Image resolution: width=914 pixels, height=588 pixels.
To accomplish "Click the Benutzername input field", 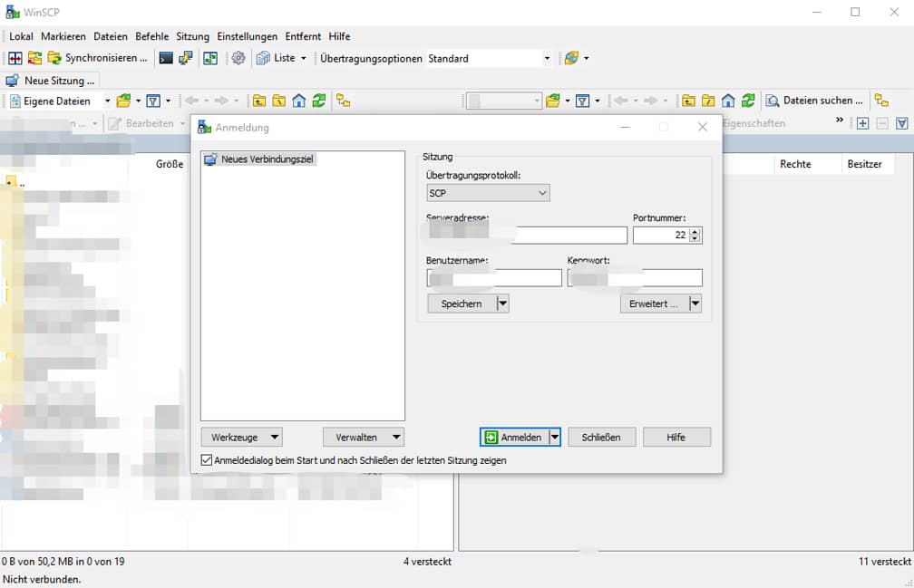I will coord(494,278).
